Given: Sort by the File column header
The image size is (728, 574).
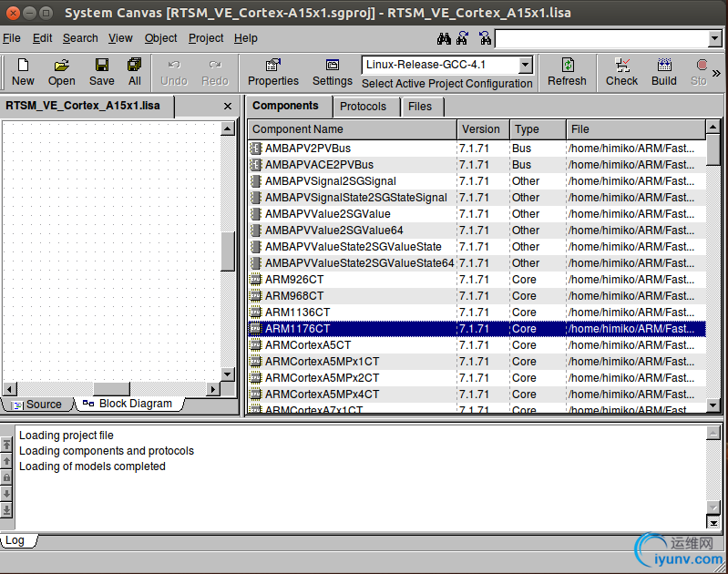Looking at the screenshot, I should (636, 129).
